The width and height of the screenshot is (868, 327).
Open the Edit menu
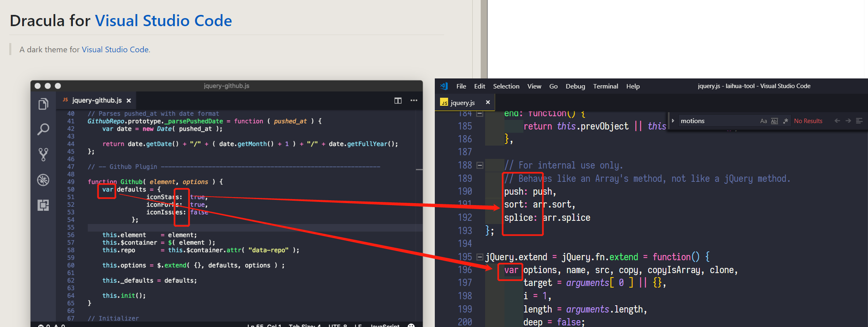[x=479, y=86]
